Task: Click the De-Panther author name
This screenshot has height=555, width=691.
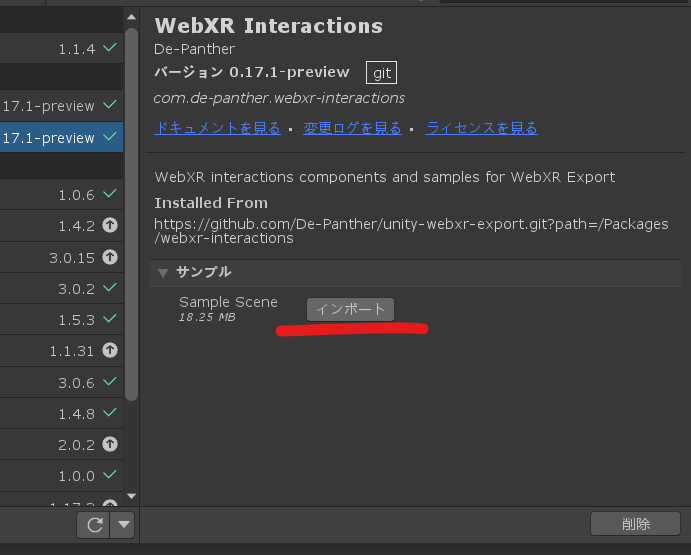Action: point(194,49)
